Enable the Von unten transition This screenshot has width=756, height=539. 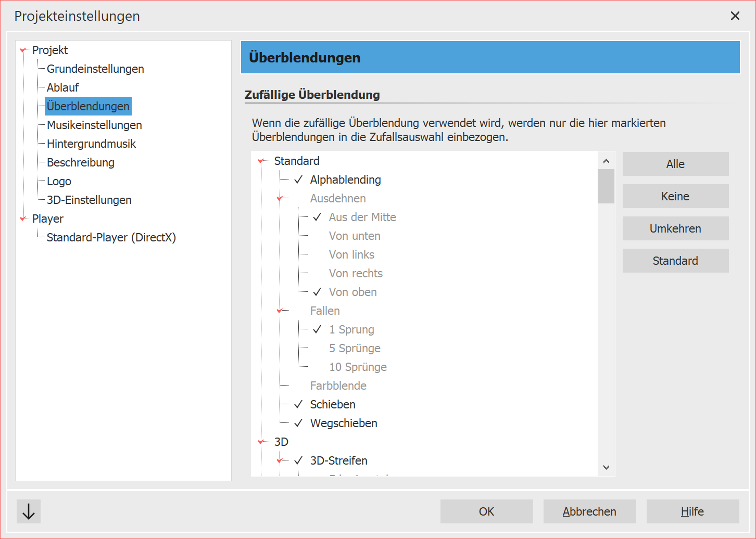tap(317, 236)
